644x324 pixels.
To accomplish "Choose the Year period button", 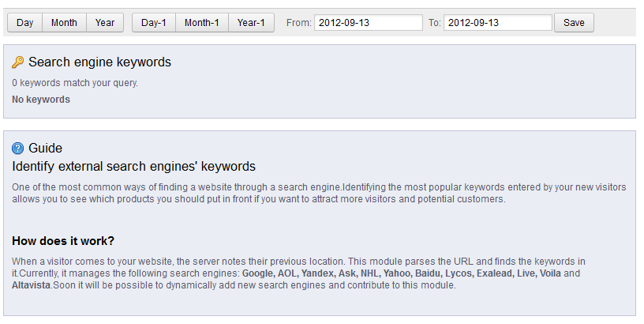I will (x=105, y=23).
